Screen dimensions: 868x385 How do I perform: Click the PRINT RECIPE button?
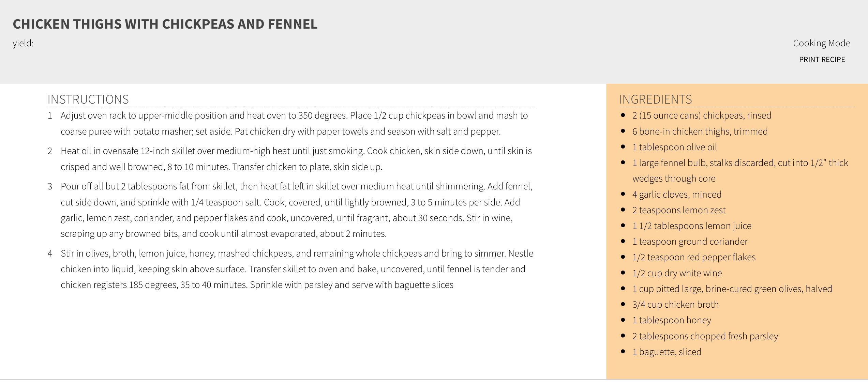822,60
